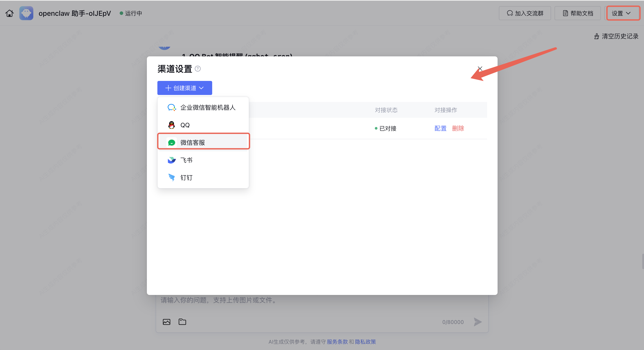Close the 渠道设置 dialog
644x350 pixels.
point(480,69)
